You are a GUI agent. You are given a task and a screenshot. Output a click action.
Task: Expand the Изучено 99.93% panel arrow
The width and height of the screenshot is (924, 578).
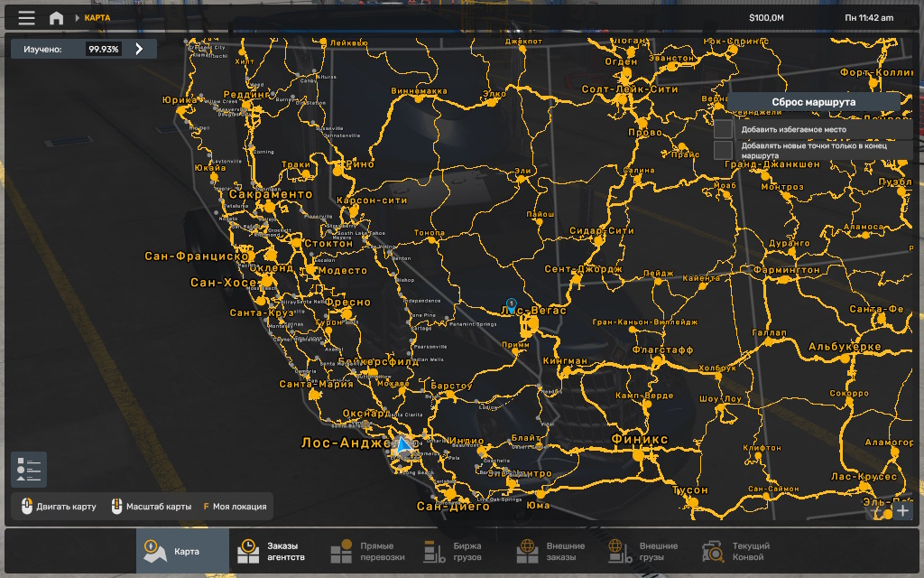pyautogui.click(x=139, y=49)
